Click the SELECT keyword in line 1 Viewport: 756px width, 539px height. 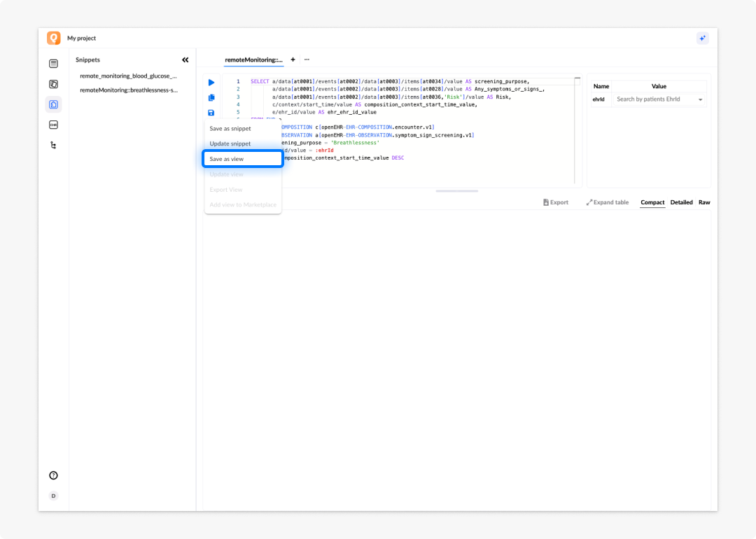click(x=260, y=81)
